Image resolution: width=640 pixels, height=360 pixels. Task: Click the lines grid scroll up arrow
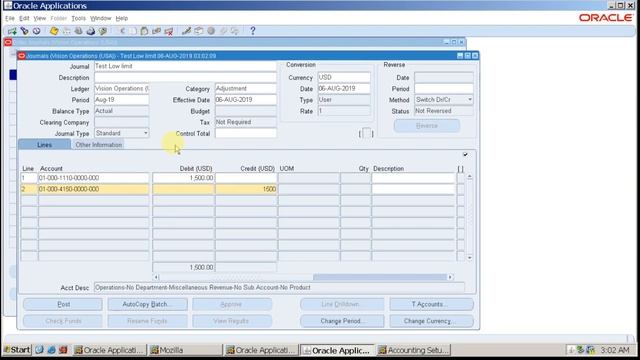click(470, 177)
